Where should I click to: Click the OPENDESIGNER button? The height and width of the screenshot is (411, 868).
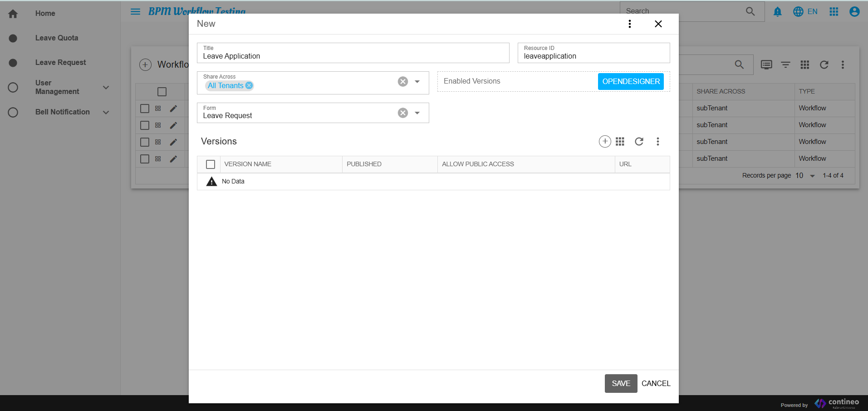click(x=631, y=82)
